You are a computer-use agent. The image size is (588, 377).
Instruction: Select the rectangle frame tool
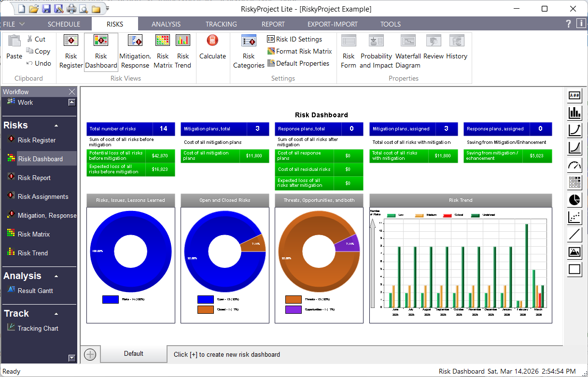click(x=574, y=269)
